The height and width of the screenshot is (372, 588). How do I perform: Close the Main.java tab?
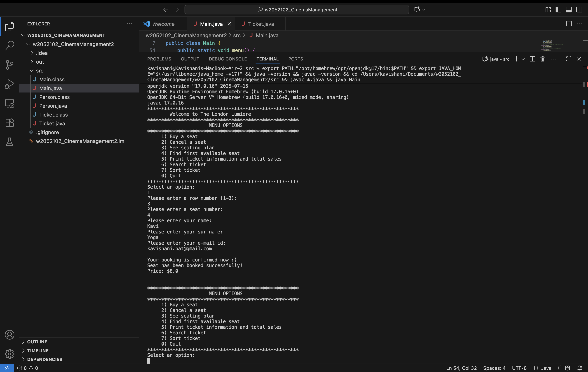pos(229,24)
